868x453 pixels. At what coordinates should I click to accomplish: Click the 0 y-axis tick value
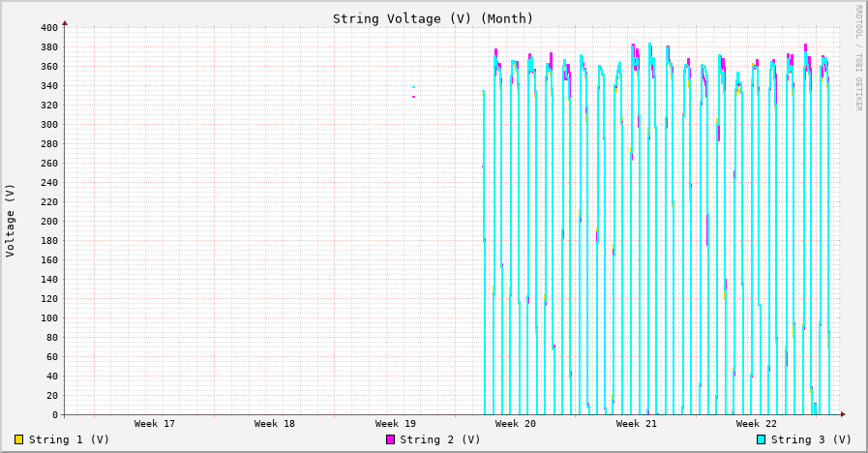pos(55,415)
